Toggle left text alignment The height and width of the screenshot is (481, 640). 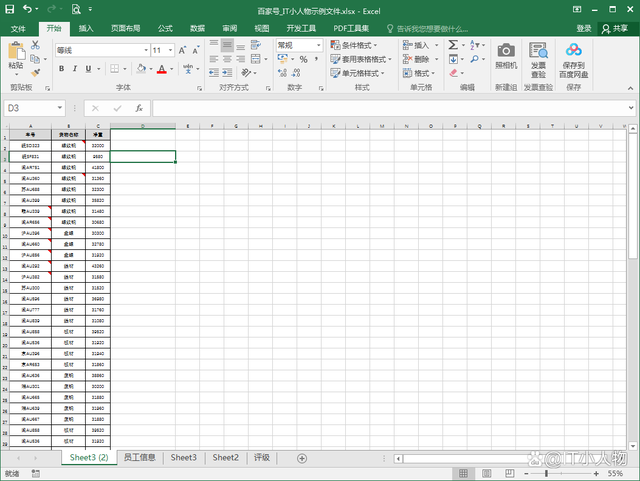(x=214, y=59)
